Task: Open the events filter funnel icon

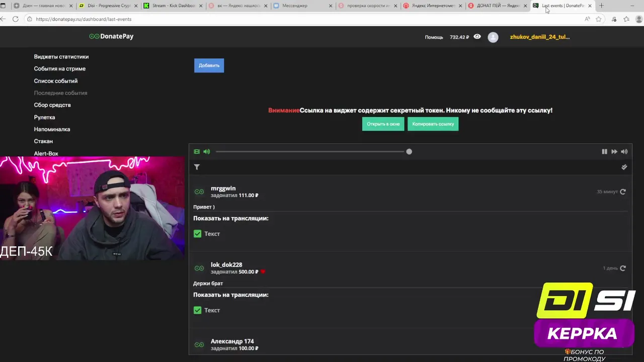Action: click(197, 167)
